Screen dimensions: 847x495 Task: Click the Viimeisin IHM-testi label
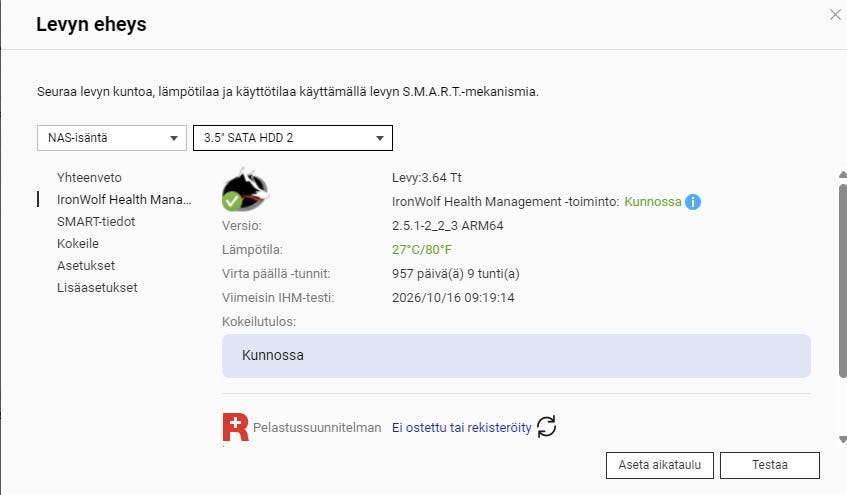coord(278,298)
